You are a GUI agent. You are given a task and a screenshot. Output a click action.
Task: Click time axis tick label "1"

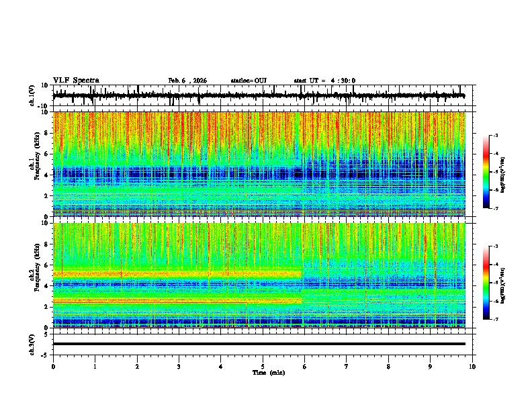tap(95, 367)
